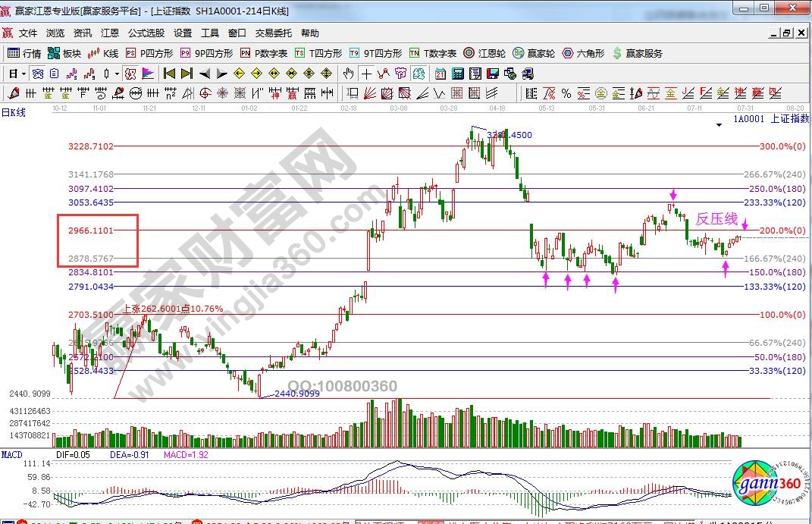Image resolution: width=812 pixels, height=524 pixels.
Task: Jump to first bar with skip-back arrow
Action: (x=169, y=74)
